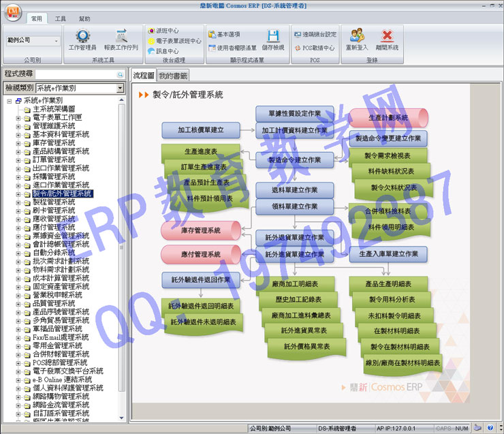Expand 電子表單工作匣 tree node
This screenshot has height=434, width=504.
18,118
